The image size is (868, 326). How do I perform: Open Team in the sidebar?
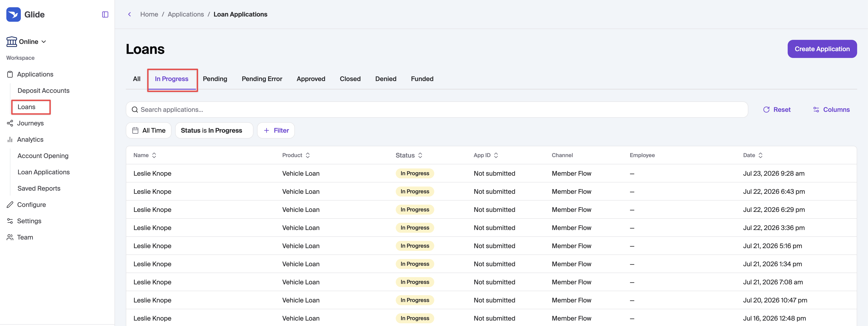(x=25, y=237)
